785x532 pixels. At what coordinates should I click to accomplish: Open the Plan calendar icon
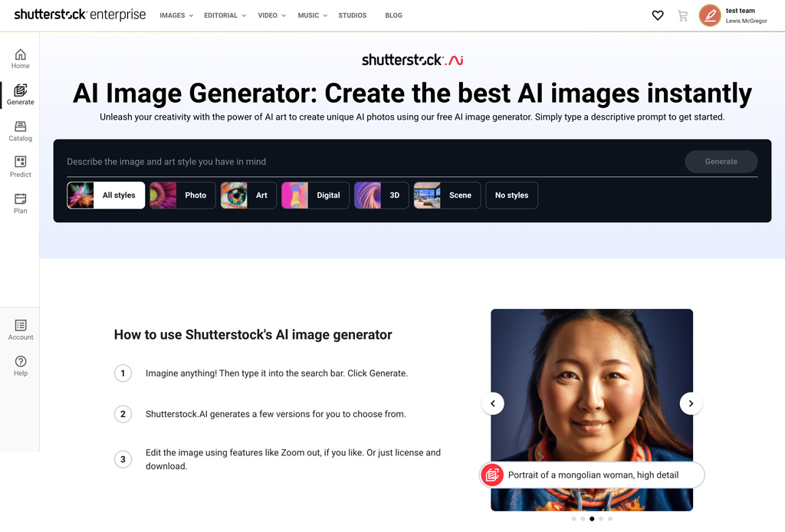(20, 199)
